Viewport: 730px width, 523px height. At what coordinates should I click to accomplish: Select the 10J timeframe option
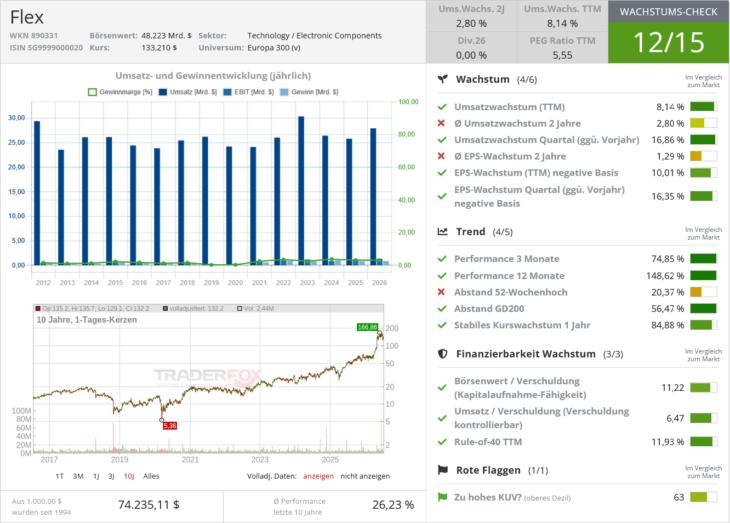[129, 476]
